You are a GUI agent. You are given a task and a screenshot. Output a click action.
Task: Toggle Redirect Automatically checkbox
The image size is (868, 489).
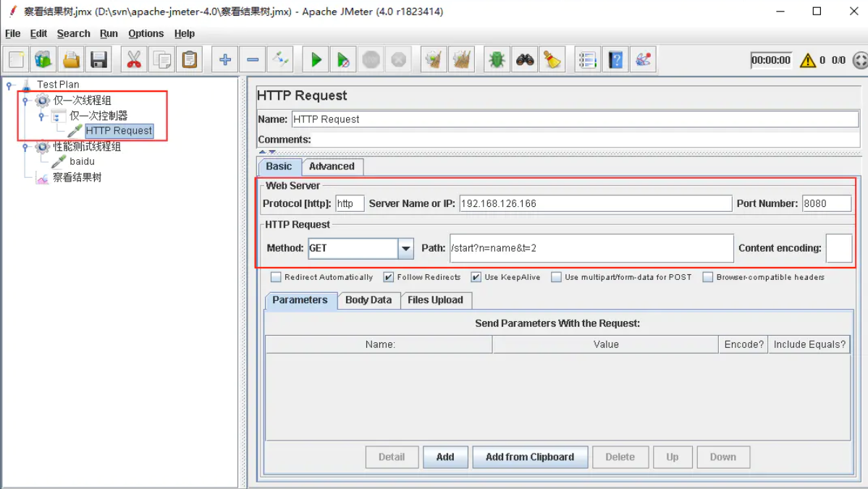[276, 277]
